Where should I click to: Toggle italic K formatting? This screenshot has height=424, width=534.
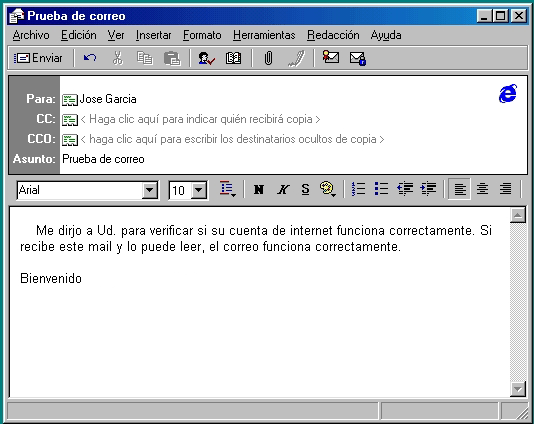tap(283, 189)
